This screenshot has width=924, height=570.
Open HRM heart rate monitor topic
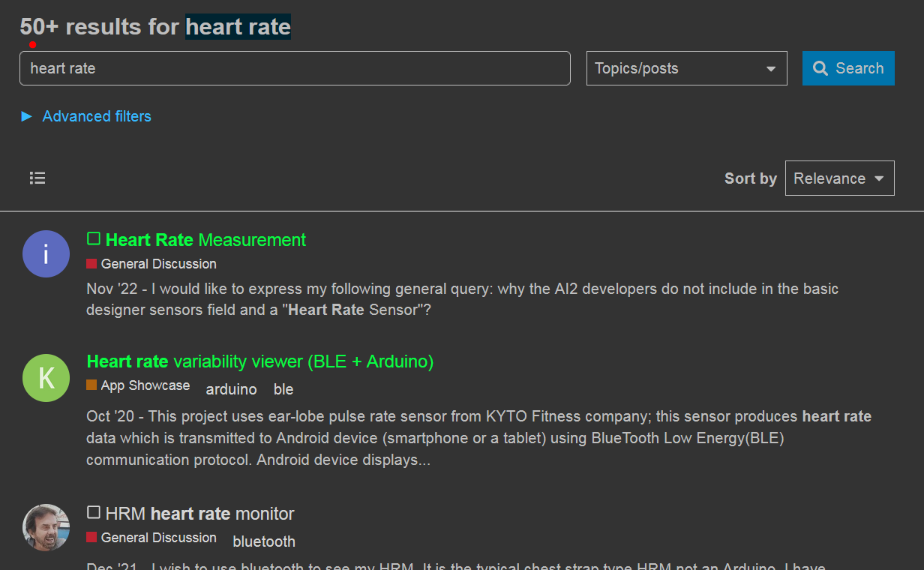[199, 514]
